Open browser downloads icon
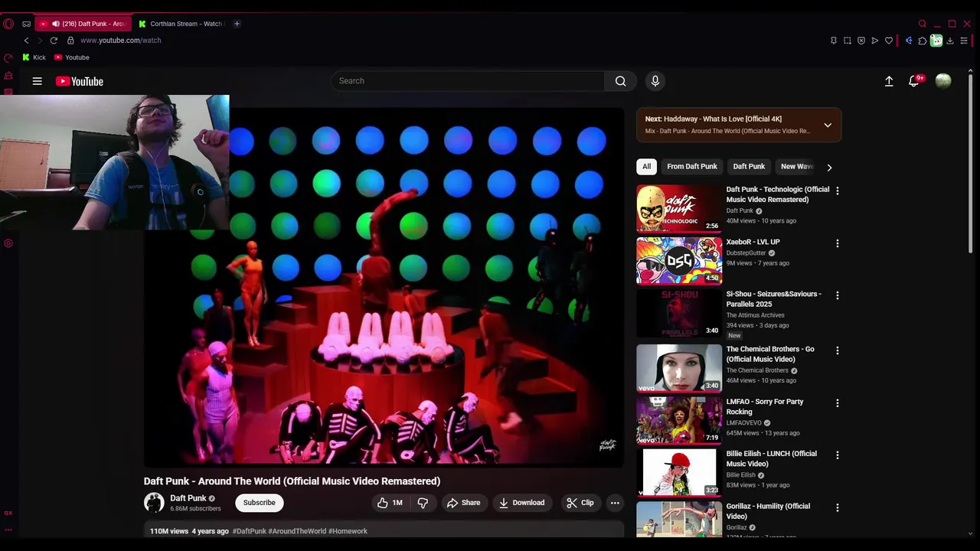This screenshot has height=551, width=980. [950, 41]
